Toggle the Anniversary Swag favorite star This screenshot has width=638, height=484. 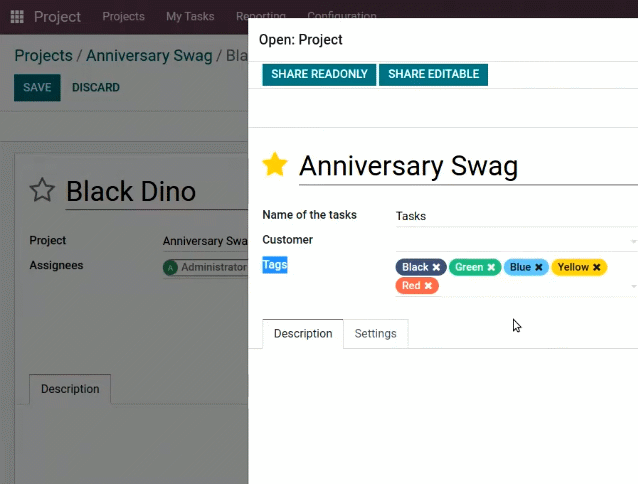275,165
